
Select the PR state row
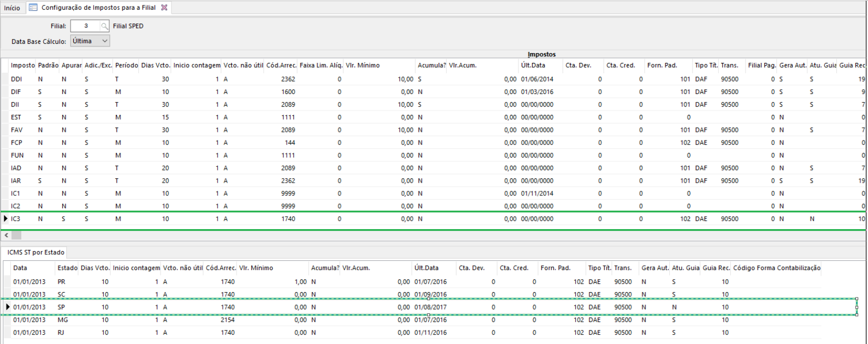coord(61,282)
